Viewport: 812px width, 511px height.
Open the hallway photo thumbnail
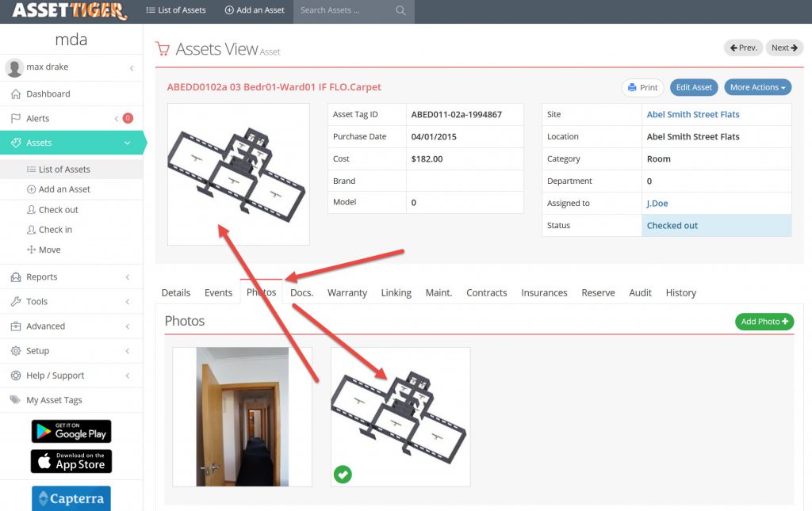coord(242,417)
